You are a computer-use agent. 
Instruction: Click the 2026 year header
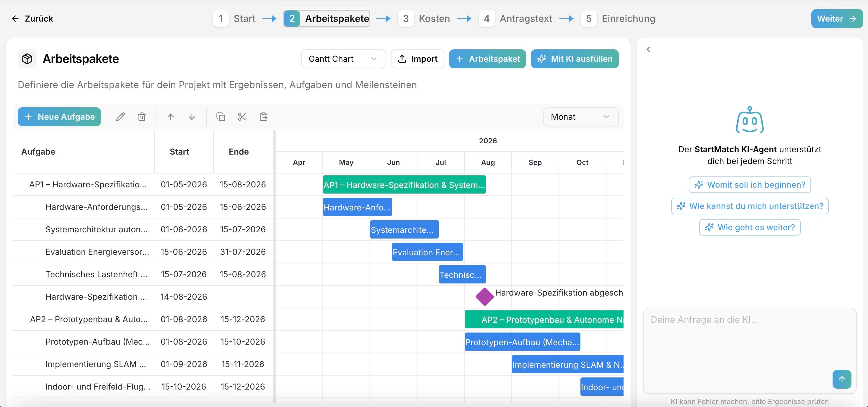pos(488,141)
